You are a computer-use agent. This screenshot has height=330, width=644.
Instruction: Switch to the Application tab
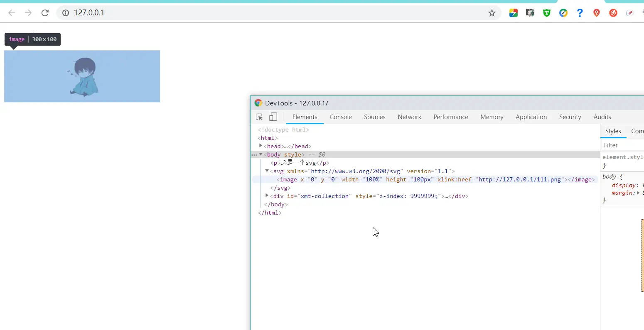[531, 117]
